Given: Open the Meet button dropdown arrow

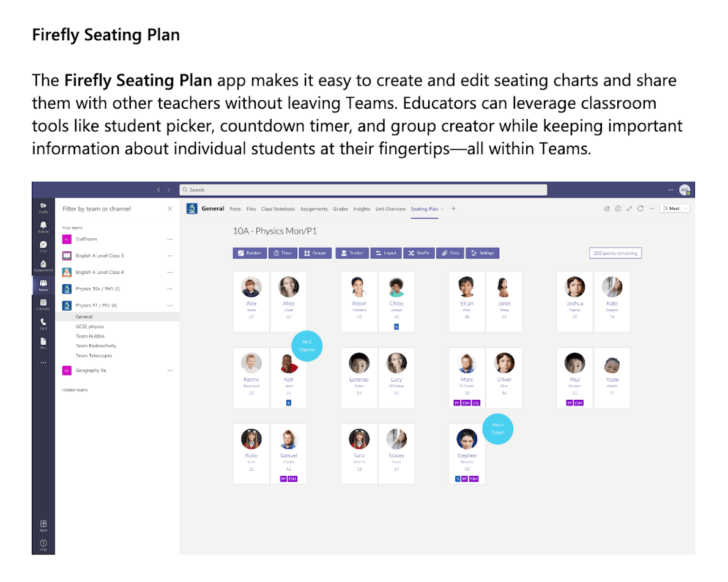Looking at the screenshot, I should pos(686,209).
